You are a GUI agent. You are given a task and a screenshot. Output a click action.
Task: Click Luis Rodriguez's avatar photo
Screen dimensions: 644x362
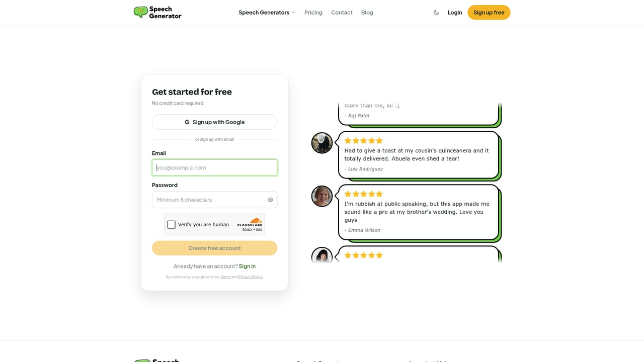[322, 143]
